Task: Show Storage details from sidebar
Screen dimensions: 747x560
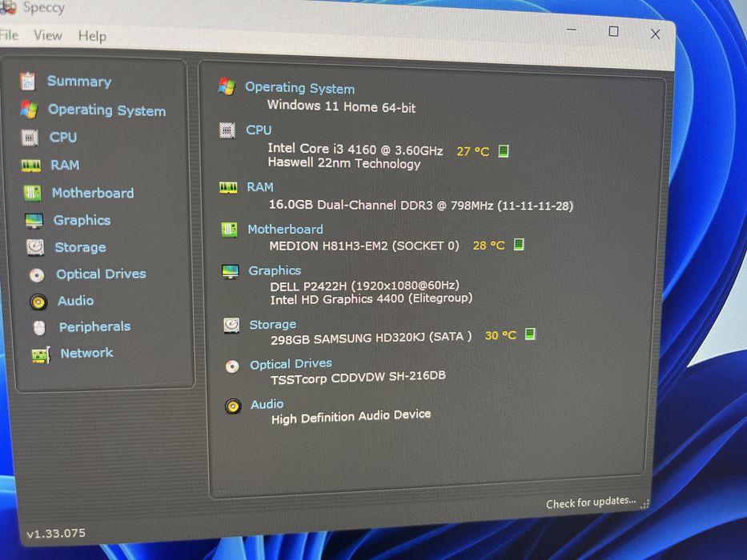Action: 80,248
